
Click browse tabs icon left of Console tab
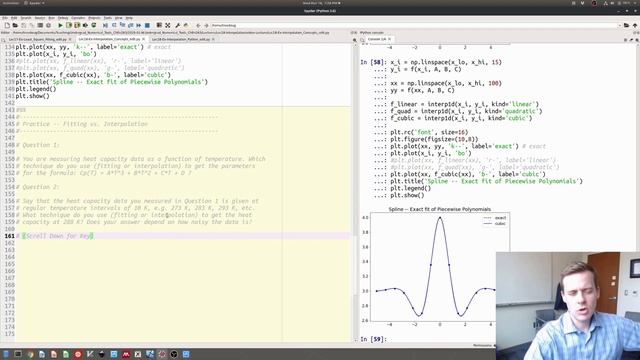[x=362, y=40]
